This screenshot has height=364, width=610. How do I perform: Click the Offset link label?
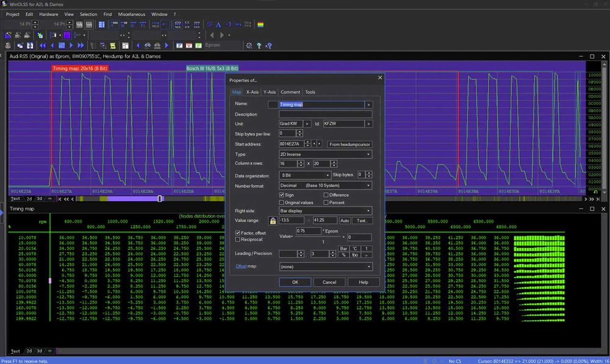tap(241, 266)
